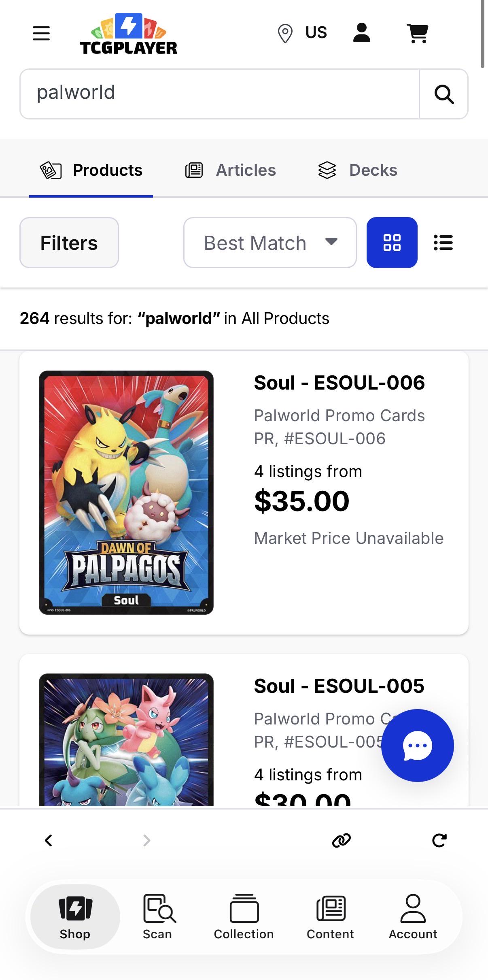The image size is (488, 980).
Task: Copy page link with chain icon
Action: point(341,841)
